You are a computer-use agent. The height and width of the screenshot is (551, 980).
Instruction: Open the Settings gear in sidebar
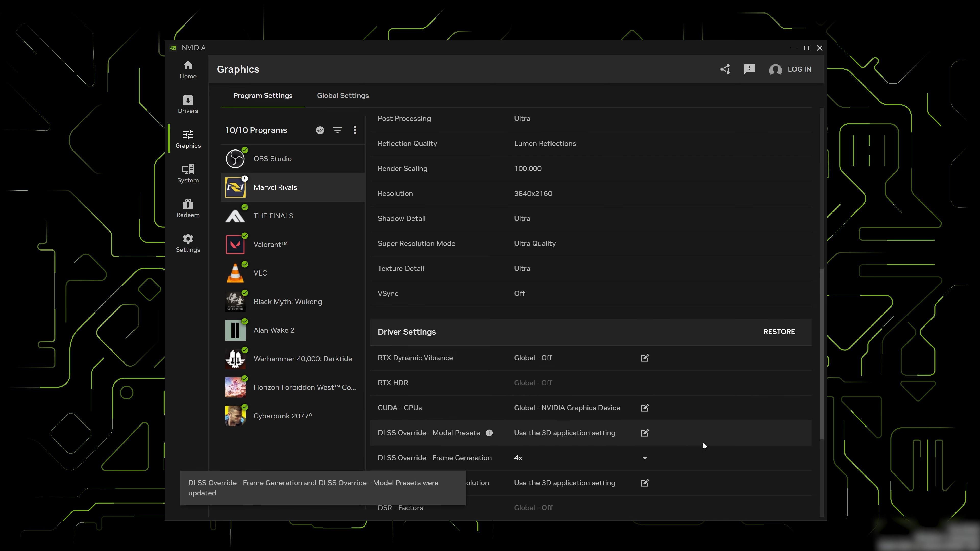click(x=188, y=243)
